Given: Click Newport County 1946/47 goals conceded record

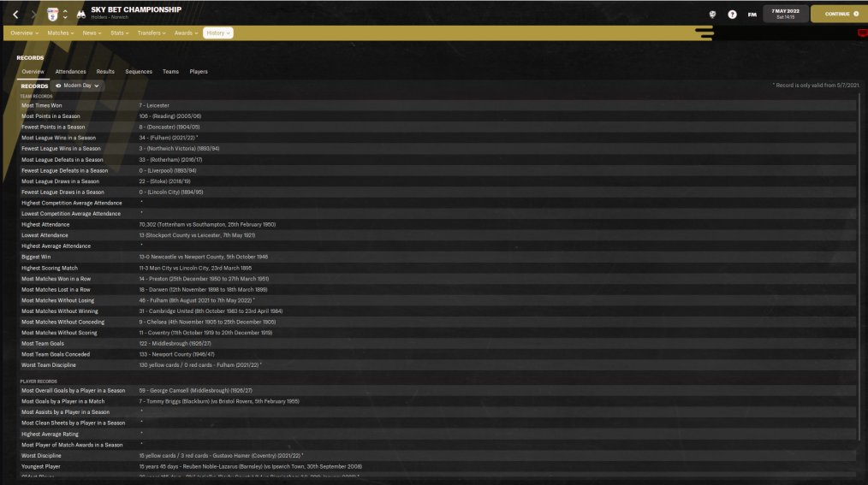Looking at the screenshot, I should pos(176,354).
